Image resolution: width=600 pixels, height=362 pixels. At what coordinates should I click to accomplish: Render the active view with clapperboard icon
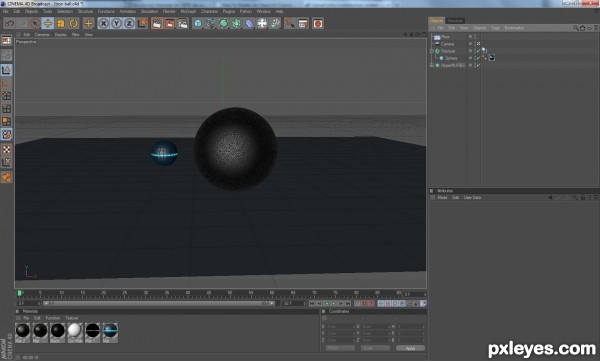(157, 24)
